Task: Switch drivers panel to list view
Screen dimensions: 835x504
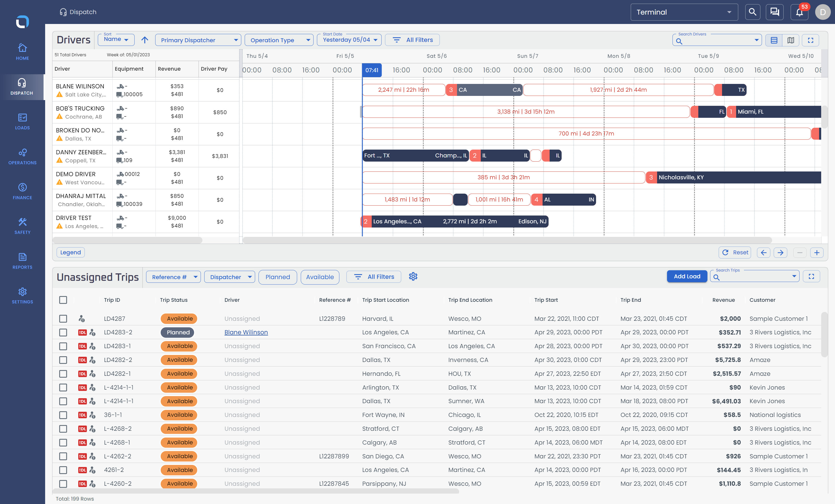Action: 774,40
